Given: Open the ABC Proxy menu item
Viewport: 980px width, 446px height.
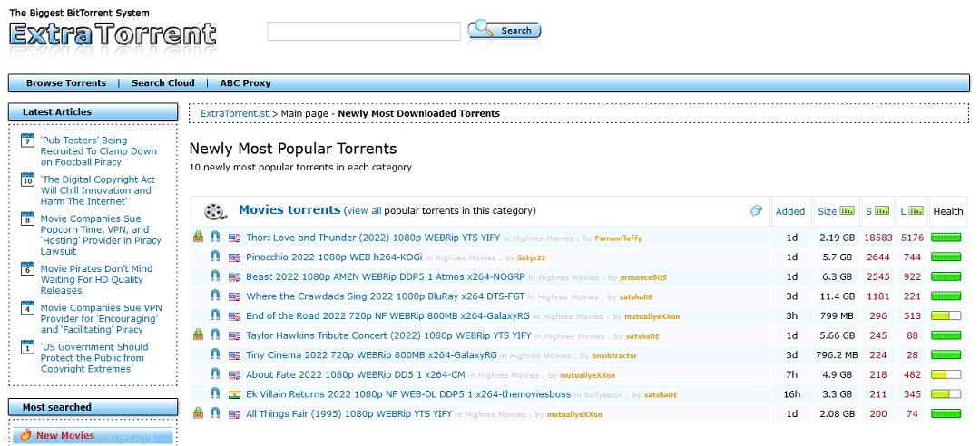Looking at the screenshot, I should click(245, 83).
